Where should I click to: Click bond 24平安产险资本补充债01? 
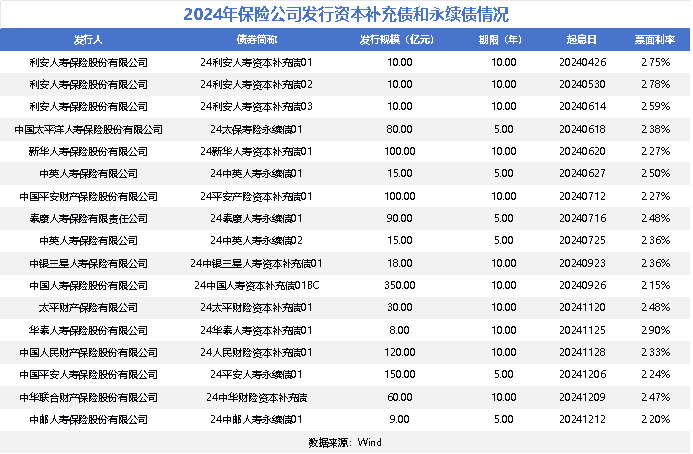coord(256,197)
